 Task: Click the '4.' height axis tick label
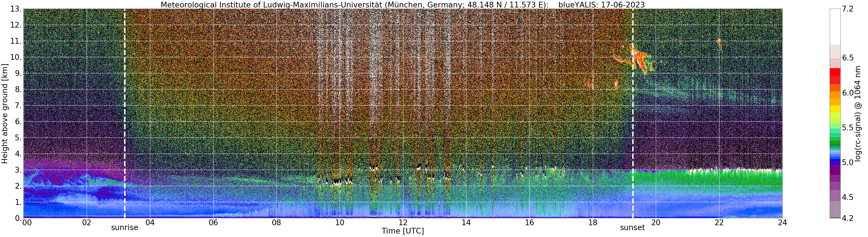tap(18, 154)
